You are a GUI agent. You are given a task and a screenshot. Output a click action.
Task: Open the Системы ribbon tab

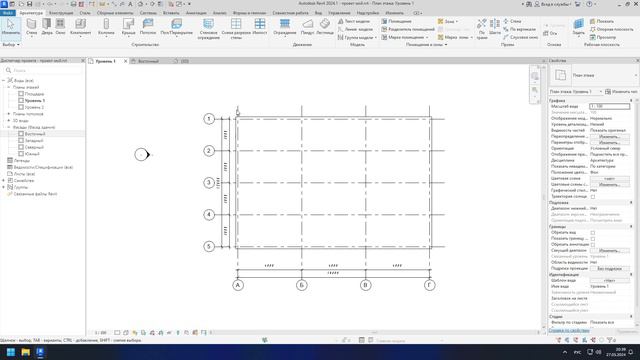[x=148, y=13]
